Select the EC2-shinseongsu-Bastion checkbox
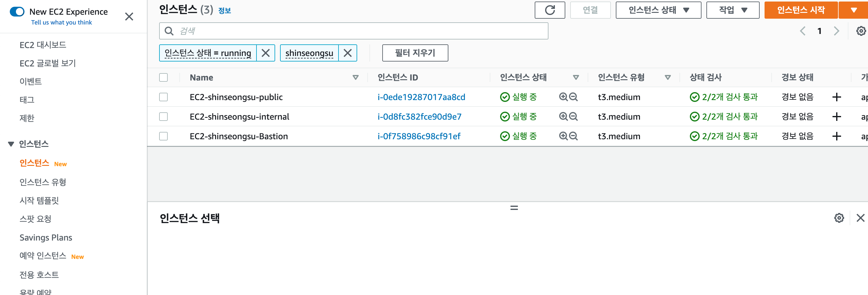 163,136
